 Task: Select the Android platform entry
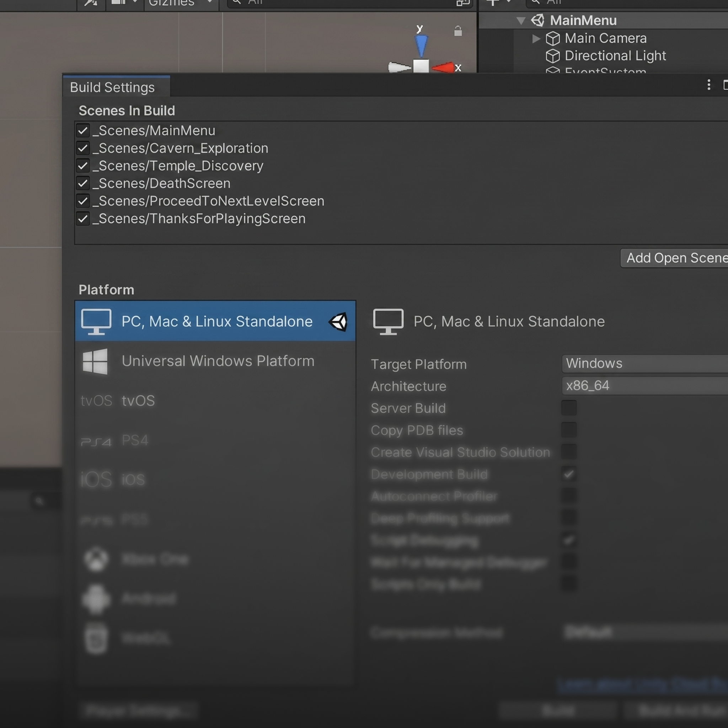point(215,598)
